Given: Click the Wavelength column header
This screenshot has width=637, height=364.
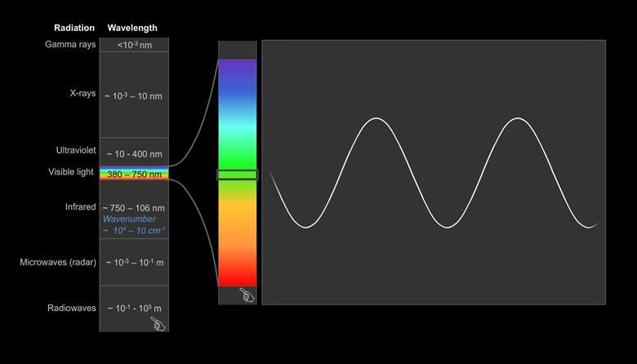Looking at the screenshot, I should point(132,28).
